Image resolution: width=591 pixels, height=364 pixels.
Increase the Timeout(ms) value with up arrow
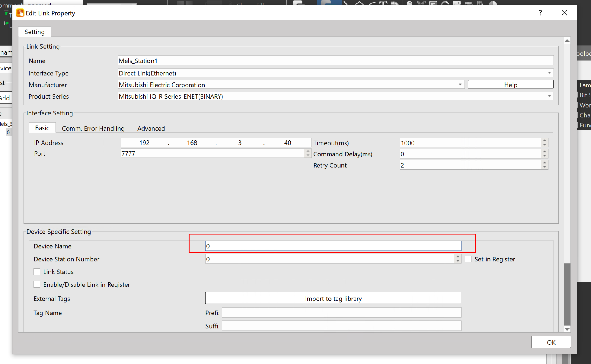[x=545, y=140]
